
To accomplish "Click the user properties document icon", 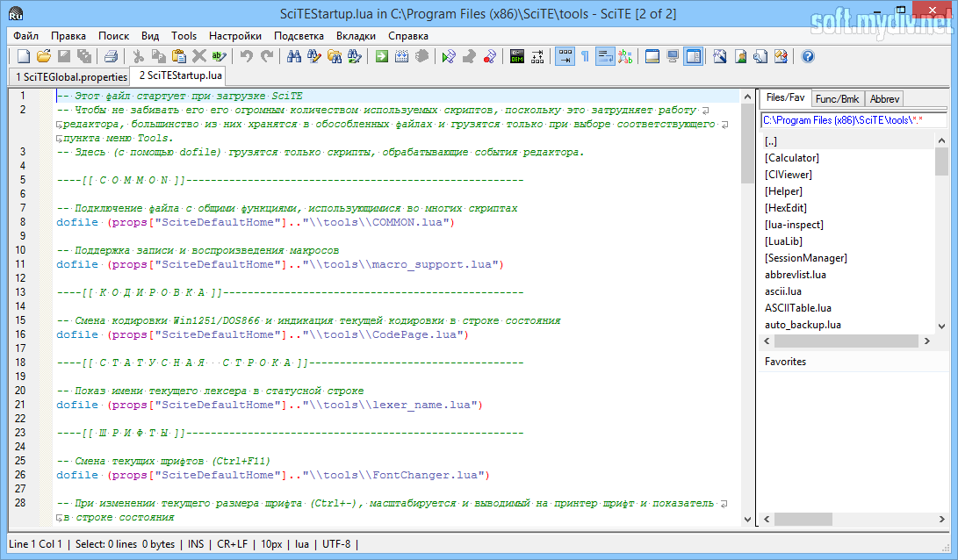I will (x=740, y=57).
